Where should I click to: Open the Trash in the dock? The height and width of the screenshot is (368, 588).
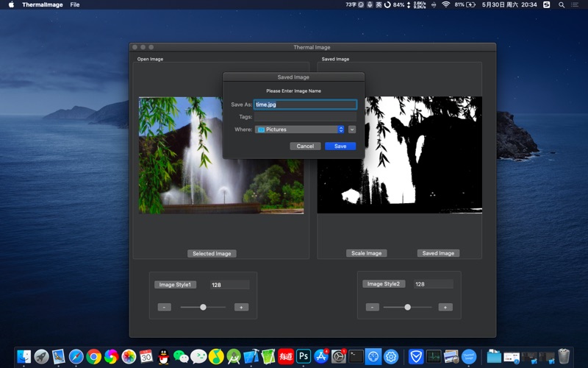[x=564, y=357]
